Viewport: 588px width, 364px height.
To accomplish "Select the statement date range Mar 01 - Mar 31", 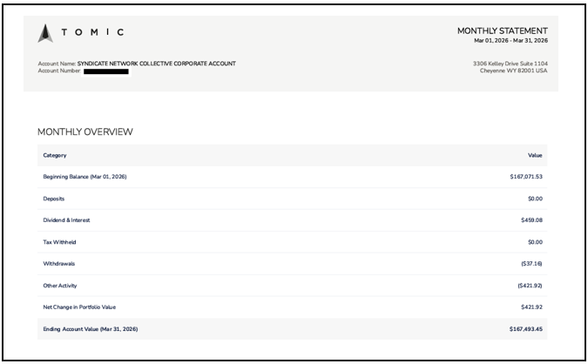I will 510,40.
